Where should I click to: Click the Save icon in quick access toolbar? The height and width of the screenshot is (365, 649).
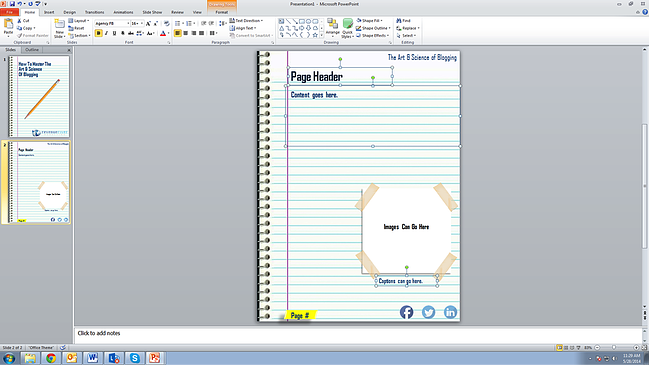12,4
